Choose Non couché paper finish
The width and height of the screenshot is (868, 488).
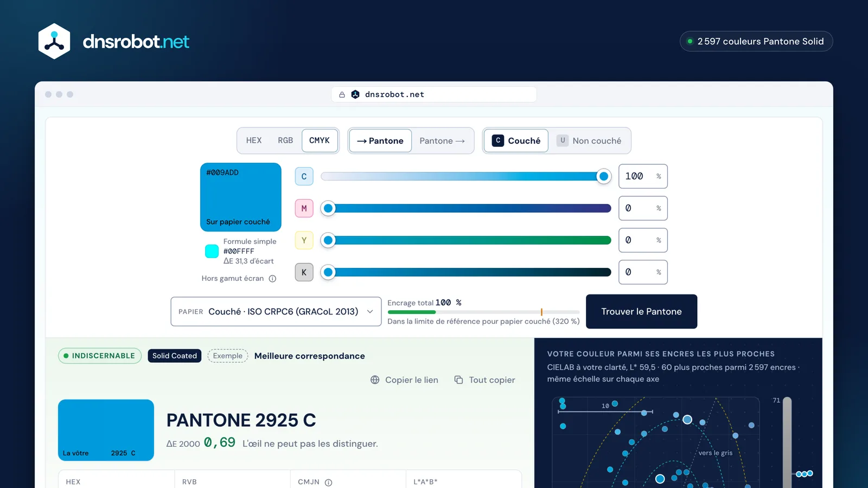[589, 140]
